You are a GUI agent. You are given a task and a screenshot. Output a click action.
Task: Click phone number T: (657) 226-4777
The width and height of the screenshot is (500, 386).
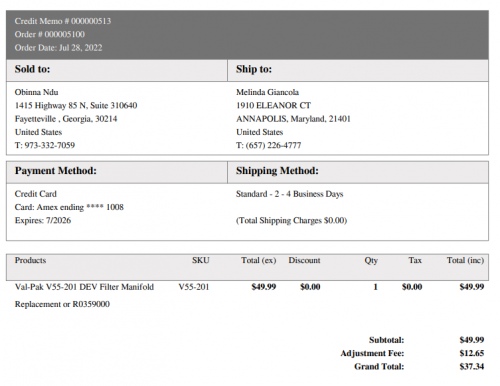269,145
